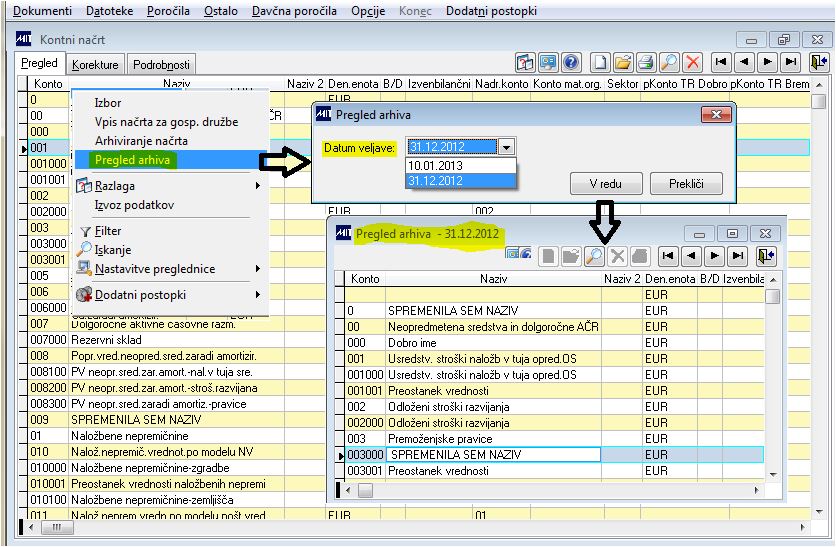The width and height of the screenshot is (836, 547).
Task: Go to first record in archive window
Action: pyautogui.click(x=668, y=256)
